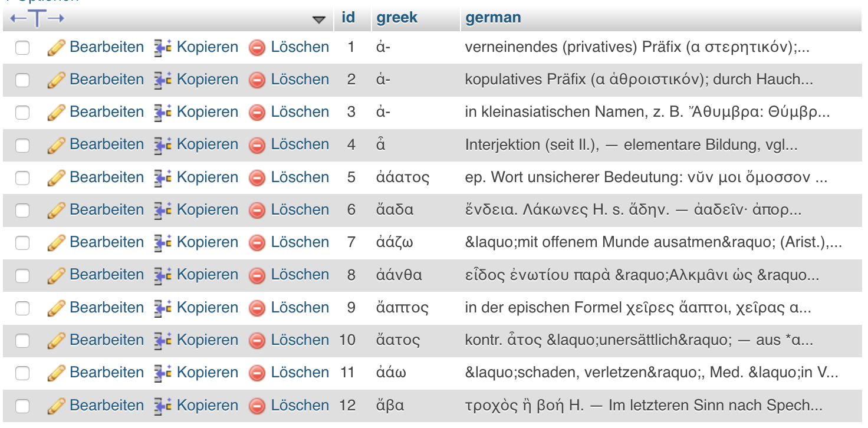Sort by the german column header
The width and height of the screenshot is (868, 428).
tap(493, 18)
